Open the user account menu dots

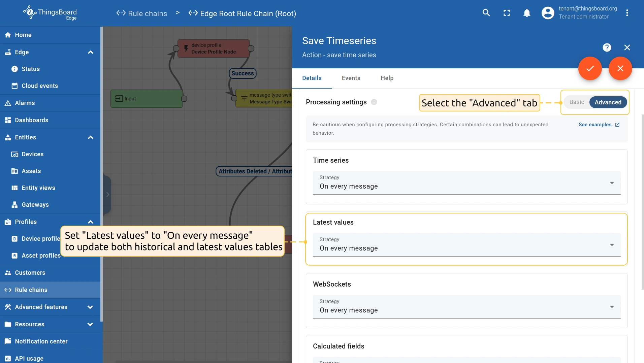627,13
